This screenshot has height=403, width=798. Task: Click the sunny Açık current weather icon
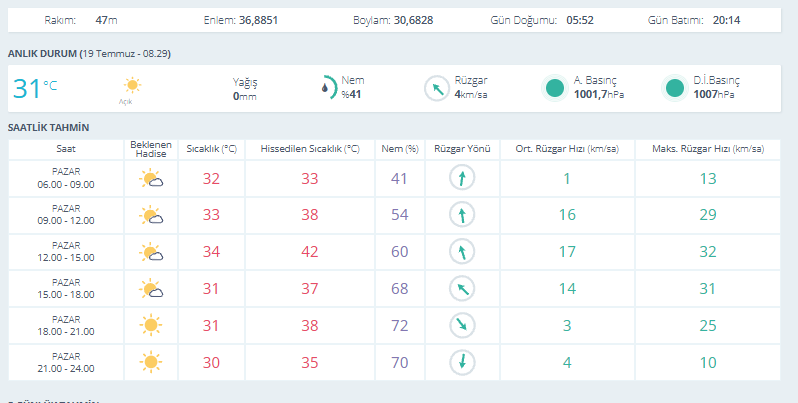pos(132,85)
